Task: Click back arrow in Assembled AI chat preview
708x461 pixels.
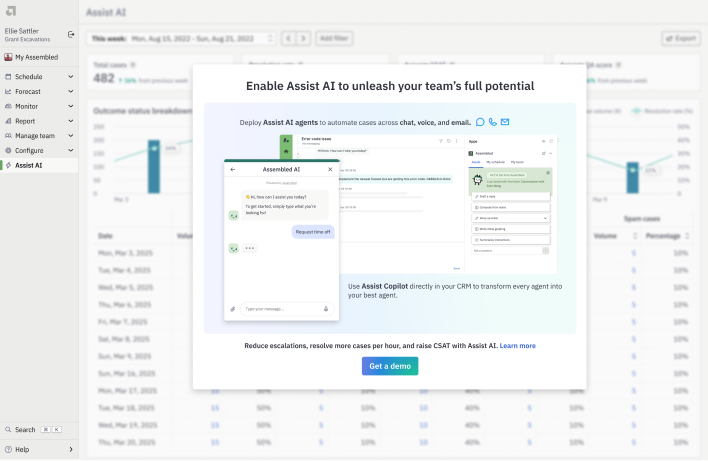Action: (x=233, y=170)
